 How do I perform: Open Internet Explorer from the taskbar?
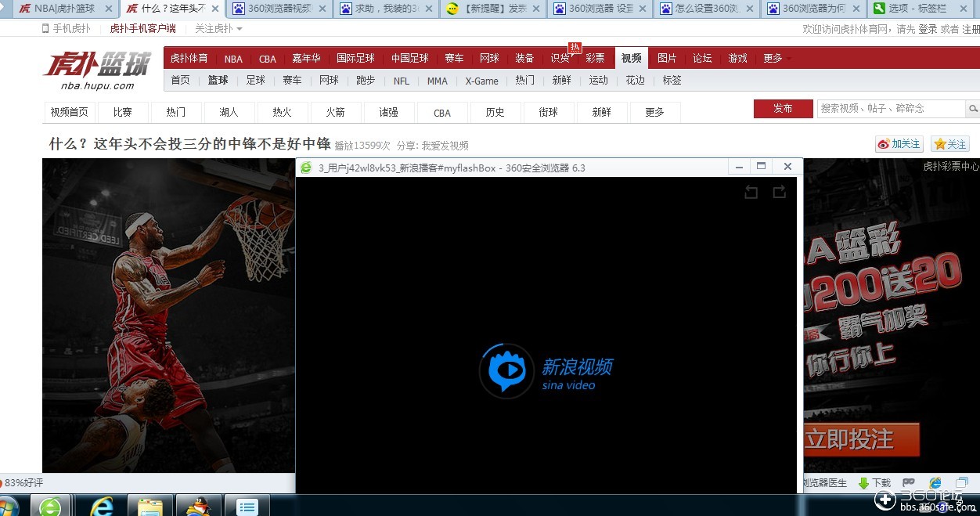(x=102, y=507)
